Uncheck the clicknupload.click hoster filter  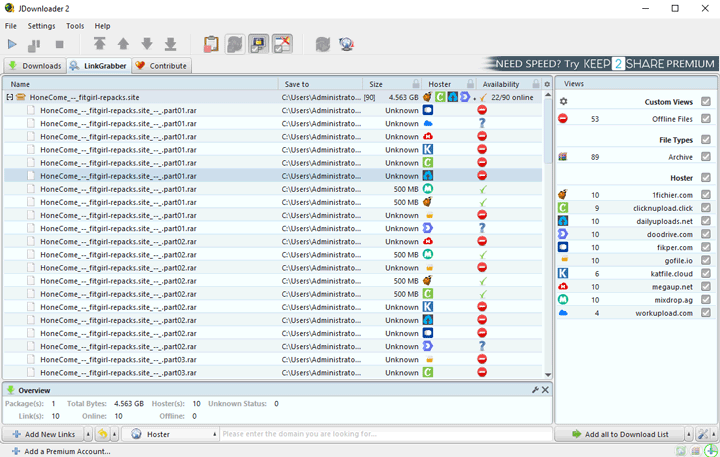point(706,208)
